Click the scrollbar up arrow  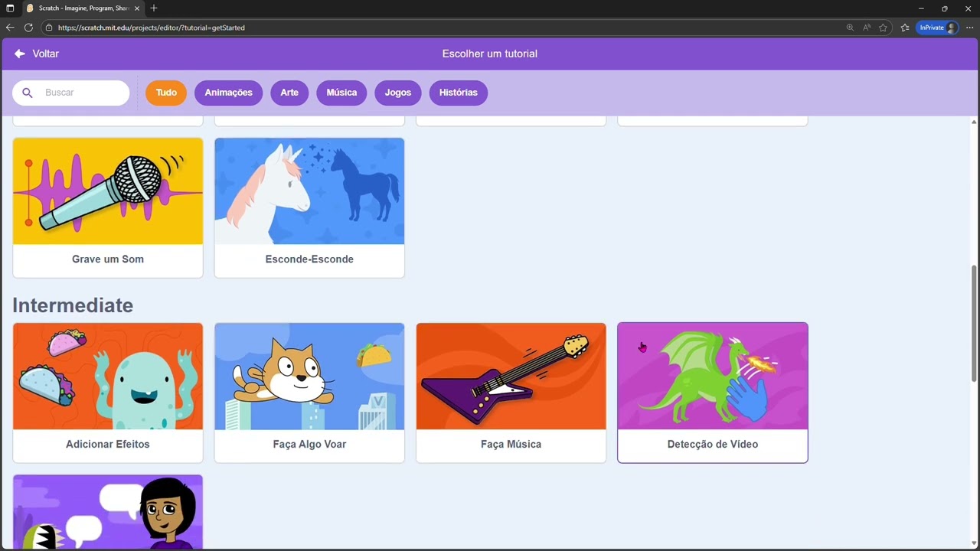click(974, 122)
